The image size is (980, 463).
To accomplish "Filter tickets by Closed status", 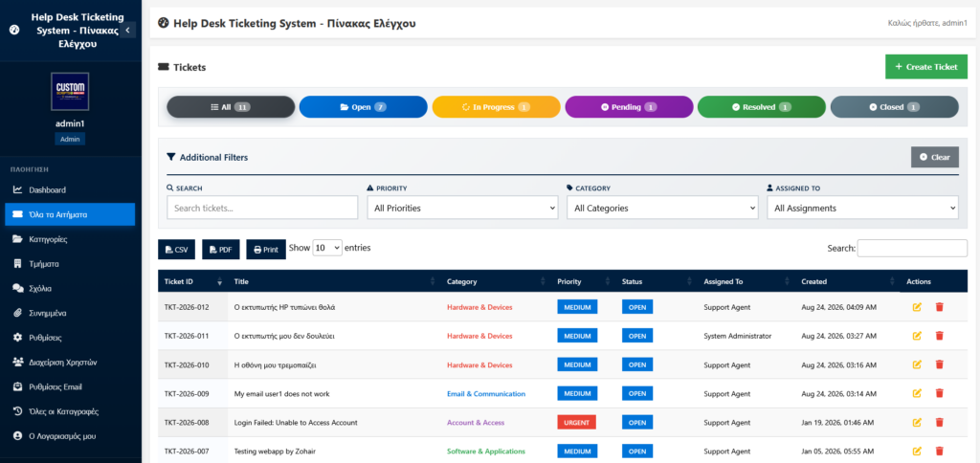I will tap(895, 107).
